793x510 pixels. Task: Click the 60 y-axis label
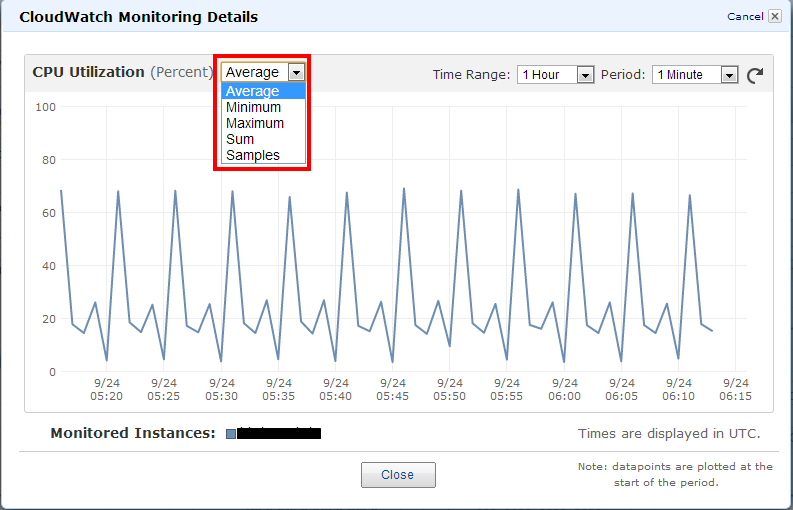[49, 213]
